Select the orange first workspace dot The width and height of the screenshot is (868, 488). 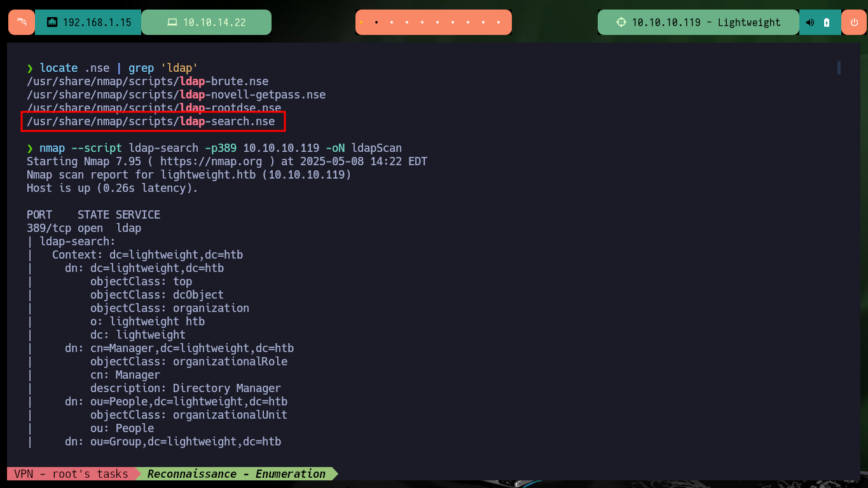(361, 22)
